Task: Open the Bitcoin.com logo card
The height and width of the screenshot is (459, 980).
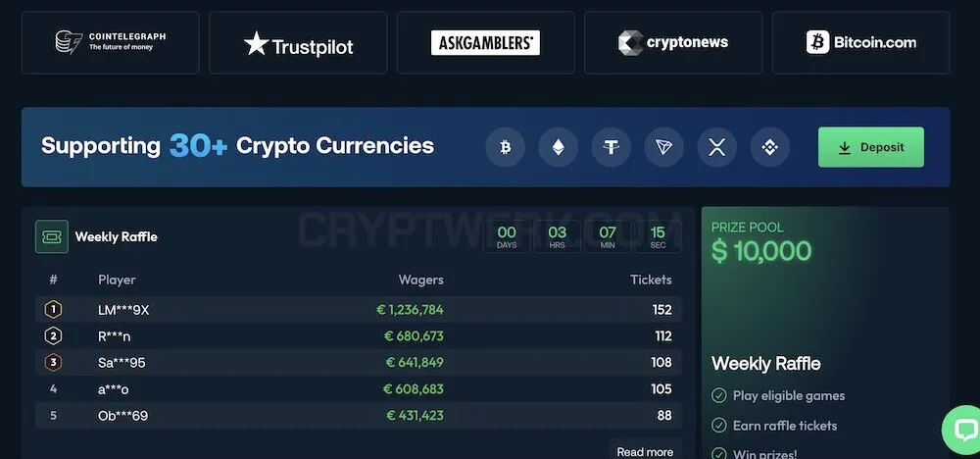Action: tap(861, 42)
